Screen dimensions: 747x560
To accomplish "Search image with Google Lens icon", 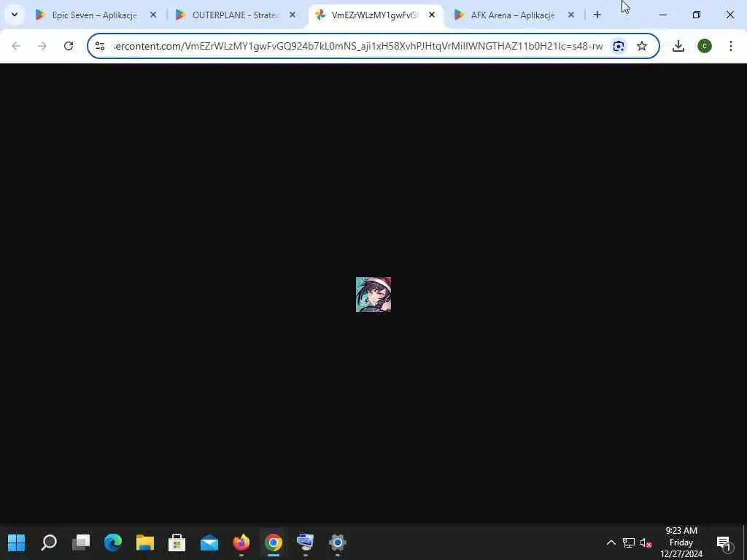I will point(619,46).
